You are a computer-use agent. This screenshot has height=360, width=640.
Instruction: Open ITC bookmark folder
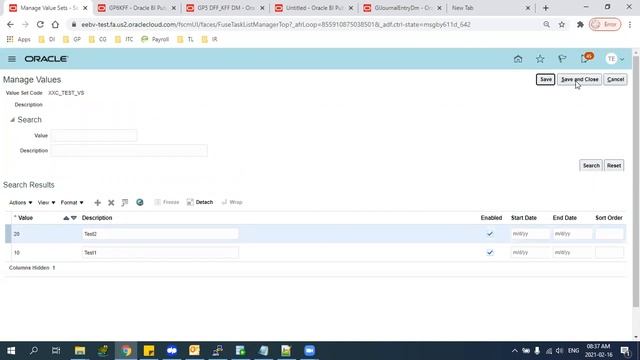coord(124,39)
